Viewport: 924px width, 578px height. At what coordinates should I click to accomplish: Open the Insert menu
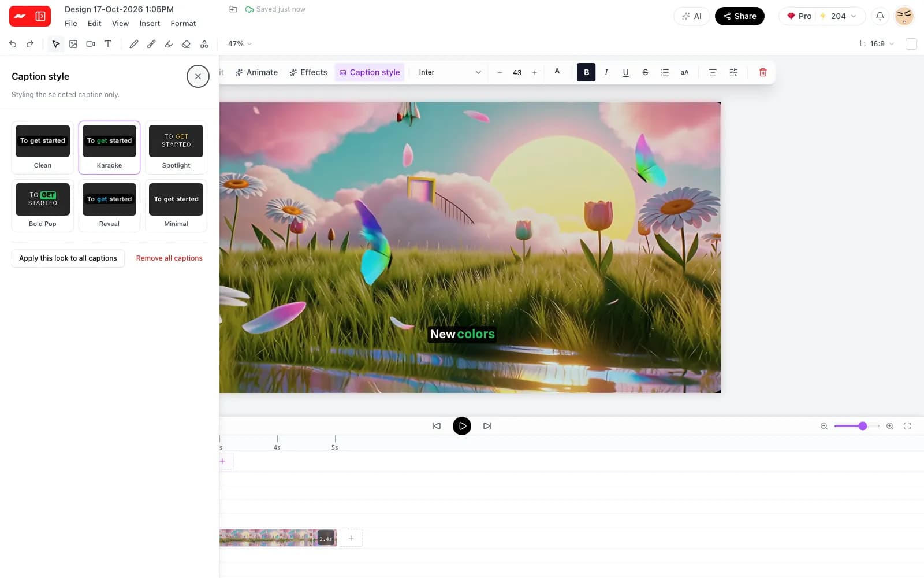point(150,24)
